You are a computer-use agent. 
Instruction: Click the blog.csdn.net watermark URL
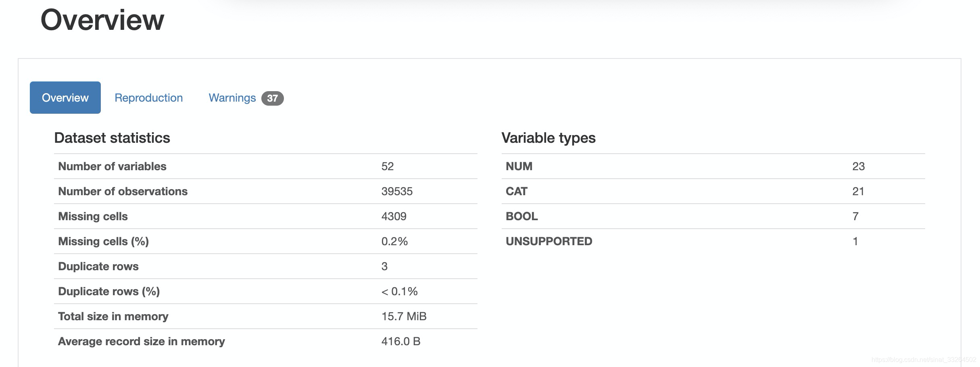tap(923, 359)
